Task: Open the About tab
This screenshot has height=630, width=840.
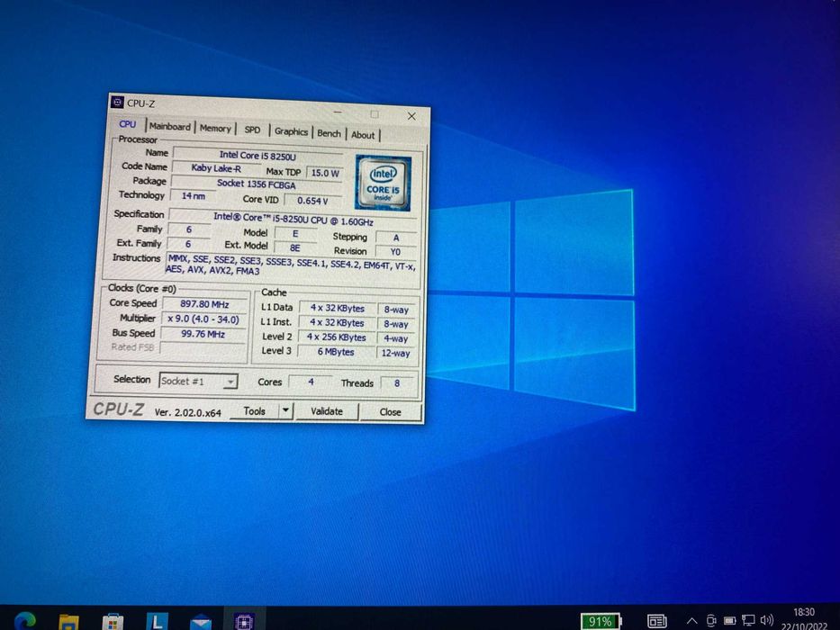Action: pos(363,135)
